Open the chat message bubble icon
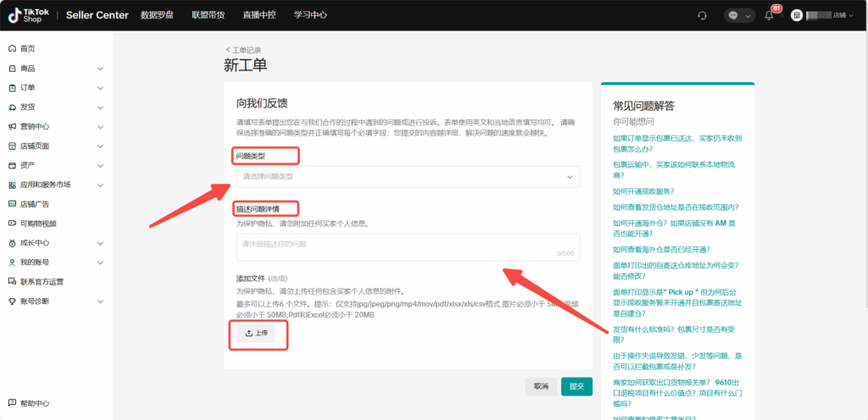868x420 pixels. click(x=733, y=15)
